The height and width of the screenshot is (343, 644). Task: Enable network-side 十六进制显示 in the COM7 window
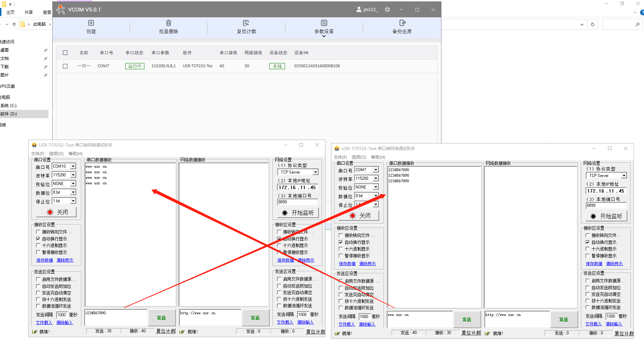point(588,249)
